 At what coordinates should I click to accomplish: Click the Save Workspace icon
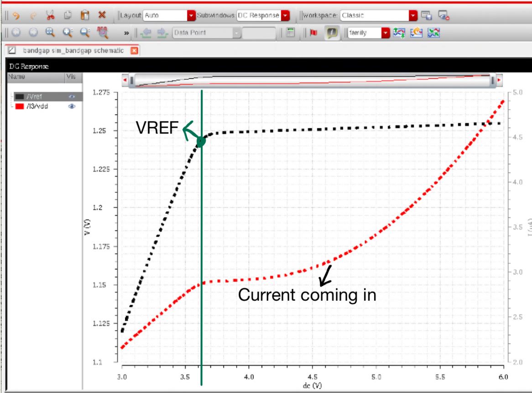(426, 16)
